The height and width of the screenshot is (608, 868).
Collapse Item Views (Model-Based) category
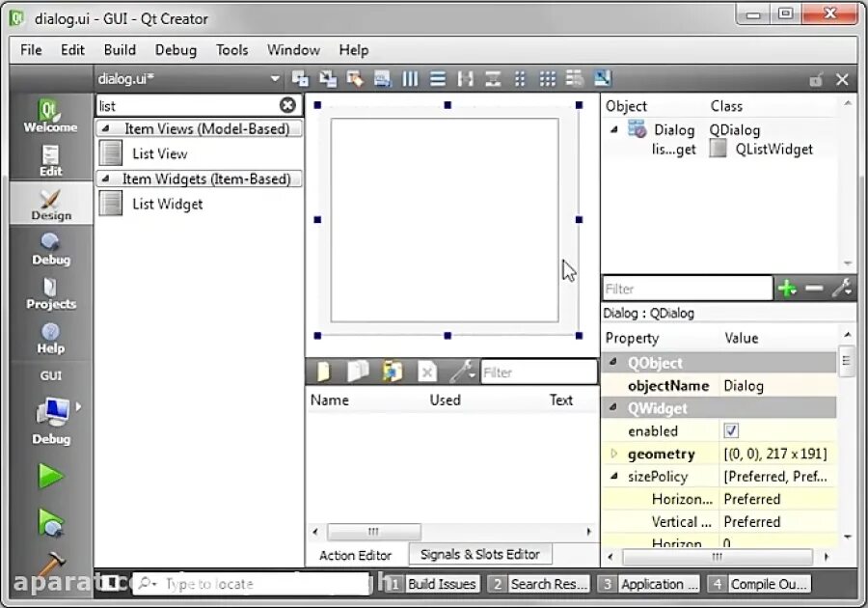coord(105,128)
